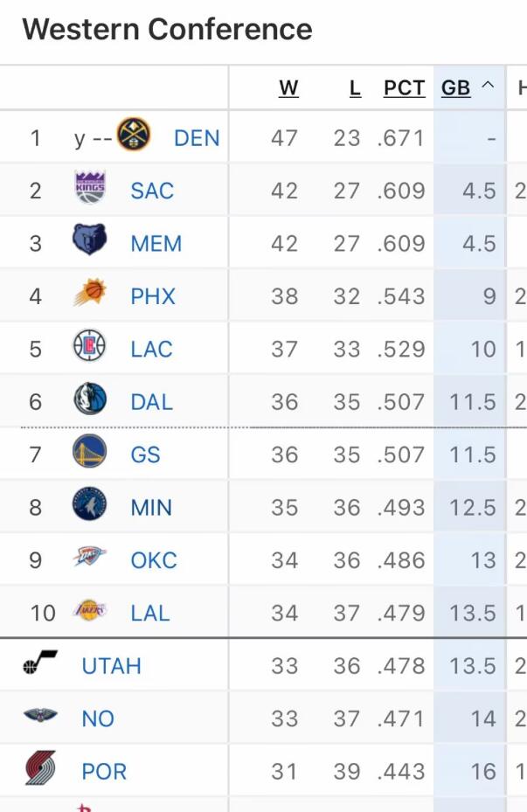Sort standings by the W column

coord(288,88)
